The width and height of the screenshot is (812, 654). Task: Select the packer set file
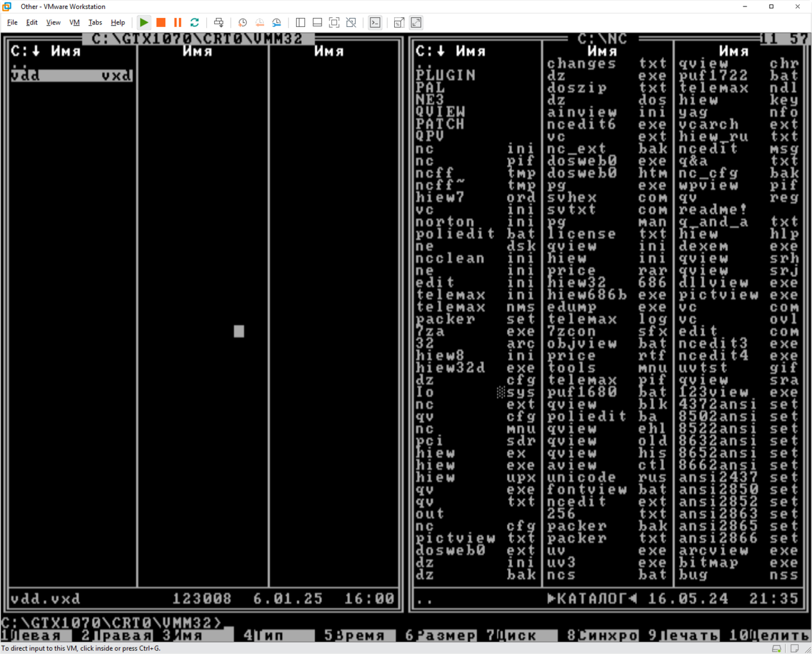coord(475,319)
